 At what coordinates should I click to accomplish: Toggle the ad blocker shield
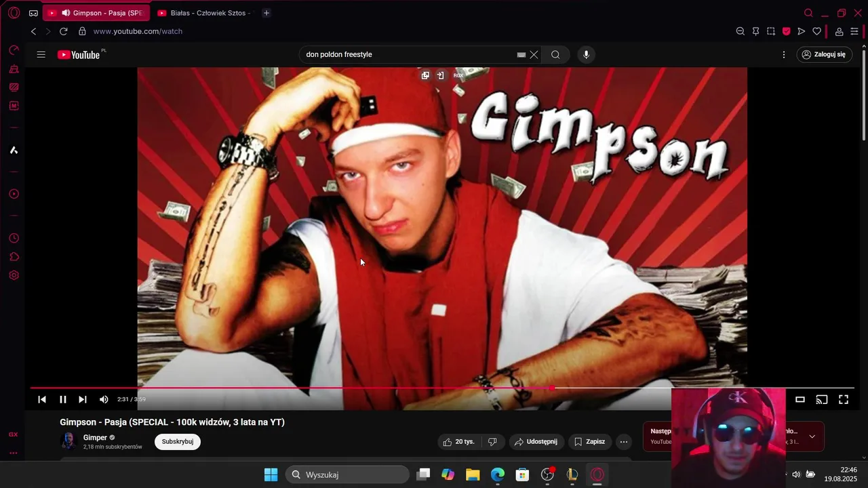787,31
